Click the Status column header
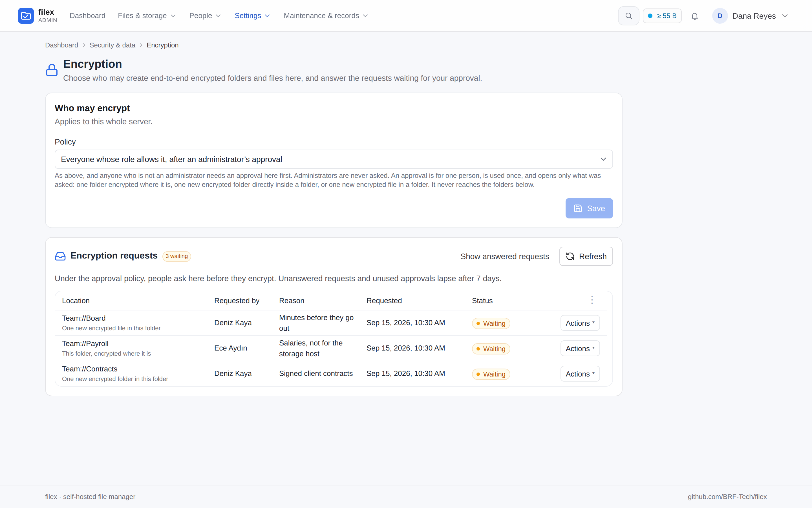 (482, 301)
